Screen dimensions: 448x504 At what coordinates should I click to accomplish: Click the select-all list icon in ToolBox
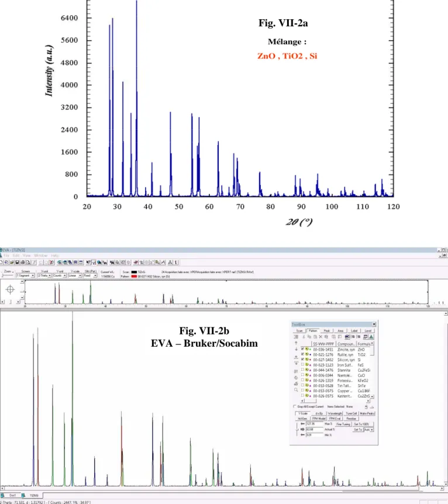tap(296, 337)
